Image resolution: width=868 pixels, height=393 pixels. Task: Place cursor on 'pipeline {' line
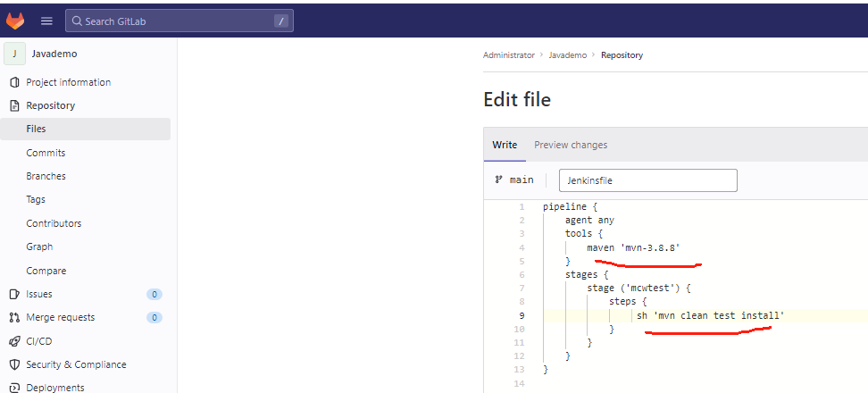click(x=571, y=207)
